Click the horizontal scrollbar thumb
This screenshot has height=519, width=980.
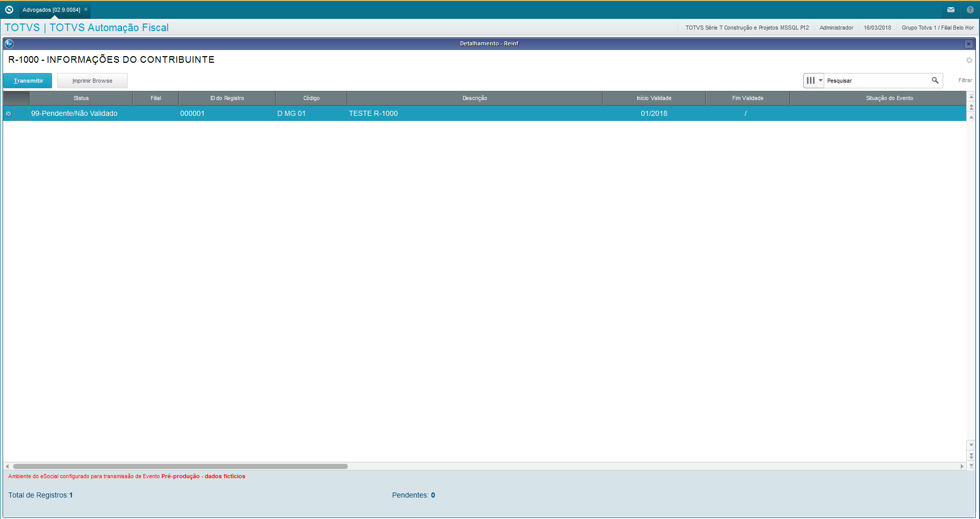(180, 466)
